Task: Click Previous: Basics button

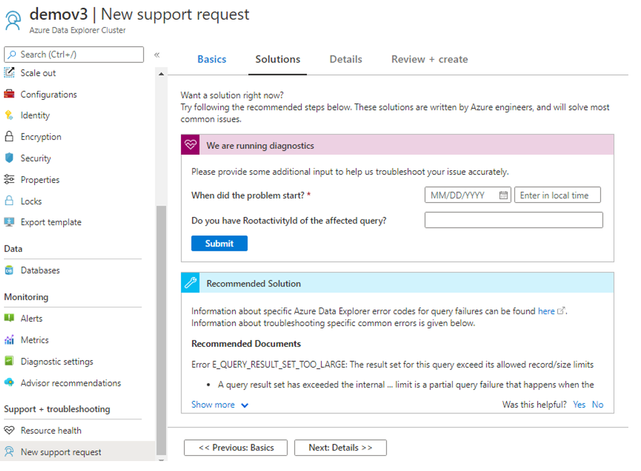Action: tap(236, 447)
